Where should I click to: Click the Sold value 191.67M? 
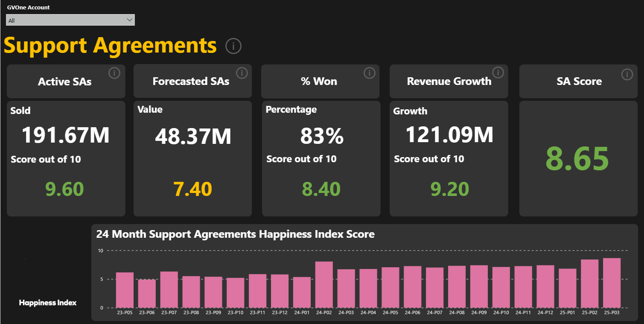coord(66,135)
